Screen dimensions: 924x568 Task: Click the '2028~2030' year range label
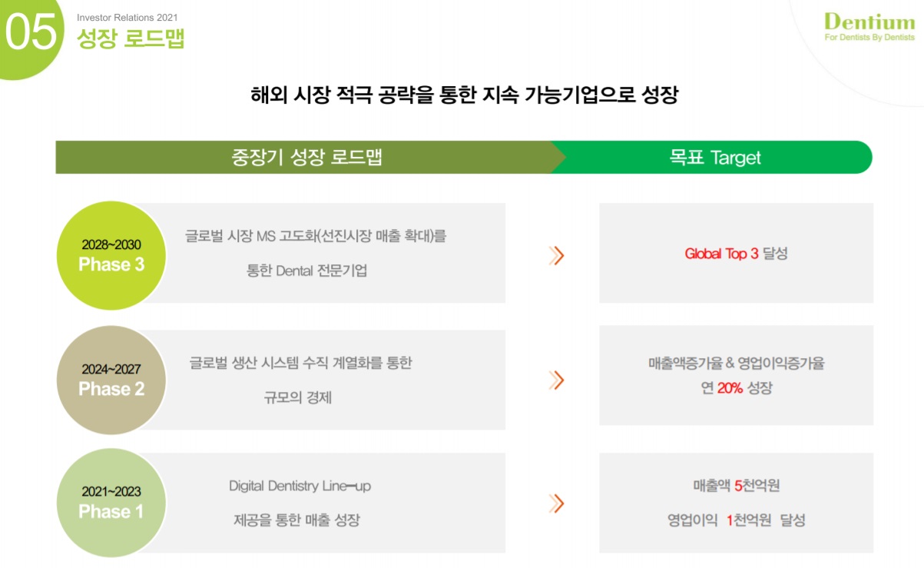pyautogui.click(x=111, y=245)
